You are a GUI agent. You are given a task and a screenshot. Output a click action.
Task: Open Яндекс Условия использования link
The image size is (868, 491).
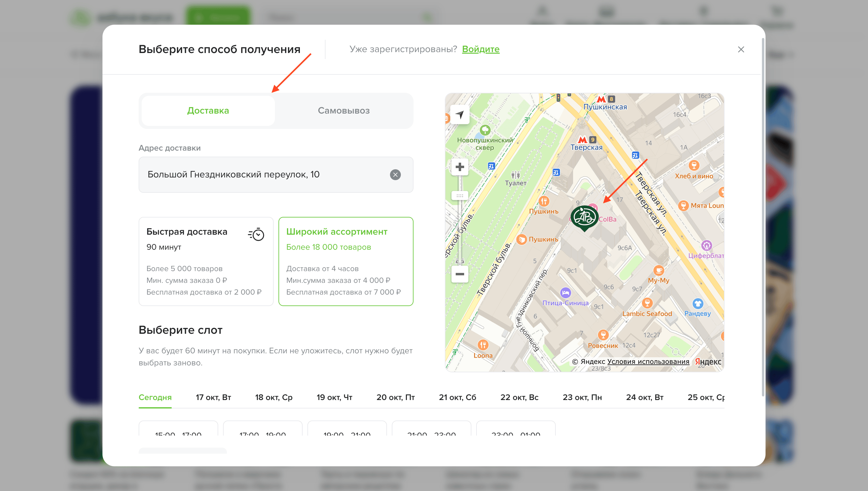point(648,361)
